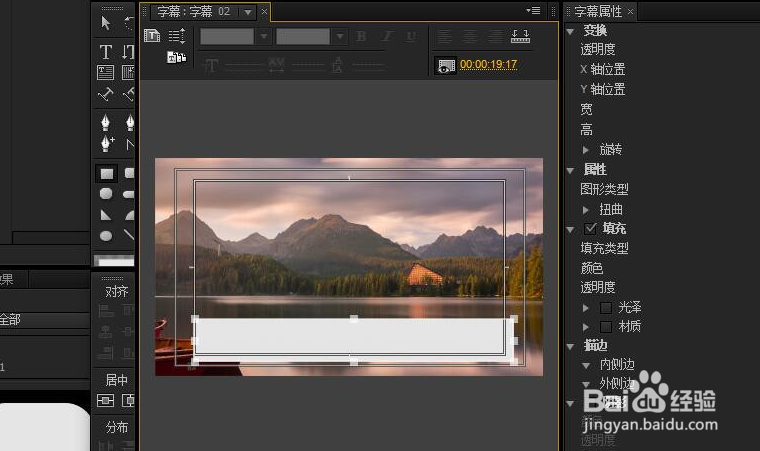Collapse the 变换 transform section
Viewport: 760px width, 451px height.
(570, 32)
